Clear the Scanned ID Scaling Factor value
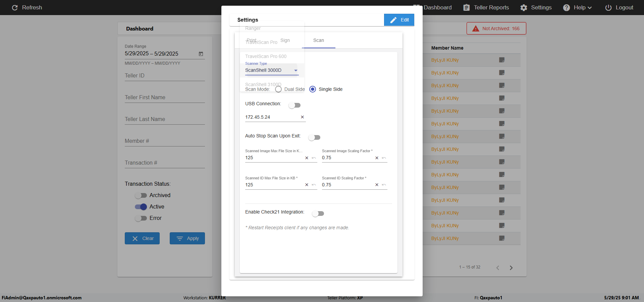 pos(377,185)
